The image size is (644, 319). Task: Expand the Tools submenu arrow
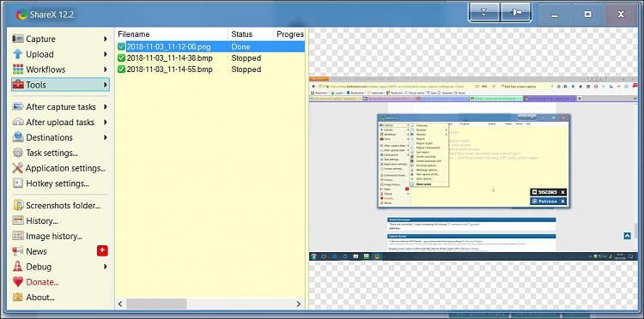click(x=106, y=85)
